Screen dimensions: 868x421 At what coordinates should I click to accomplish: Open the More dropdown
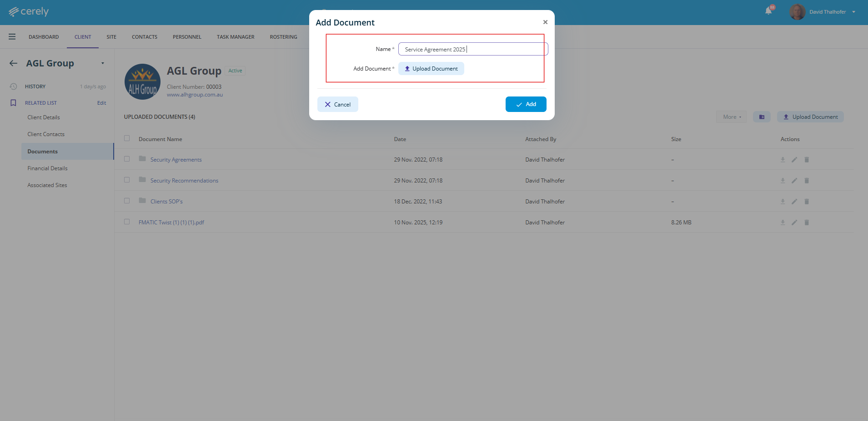point(732,117)
